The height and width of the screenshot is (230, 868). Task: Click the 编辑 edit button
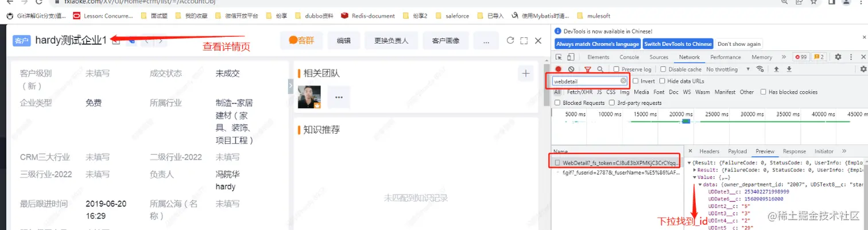coord(343,41)
